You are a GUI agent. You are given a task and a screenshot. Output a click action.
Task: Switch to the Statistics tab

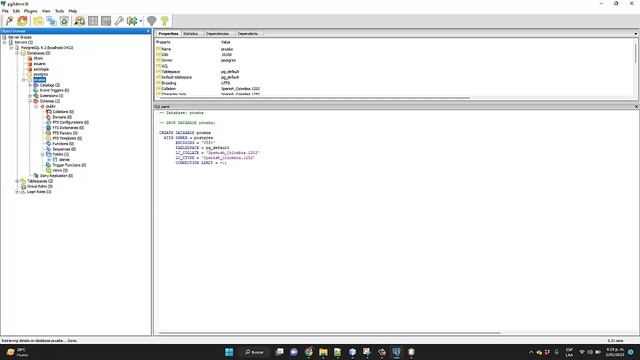191,33
